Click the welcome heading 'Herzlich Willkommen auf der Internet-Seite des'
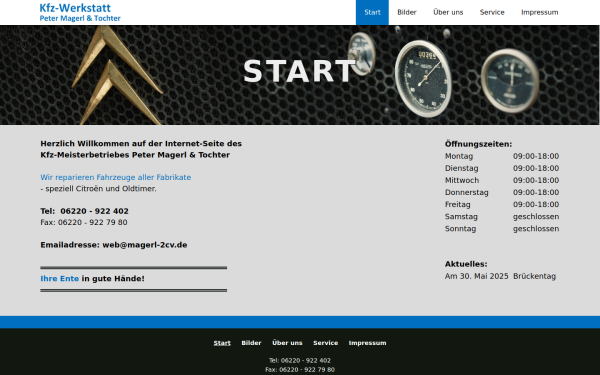This screenshot has width=600, height=375. (x=141, y=143)
